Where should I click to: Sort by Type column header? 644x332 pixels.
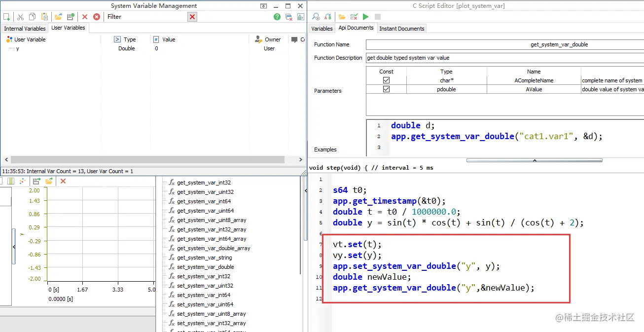125,39
